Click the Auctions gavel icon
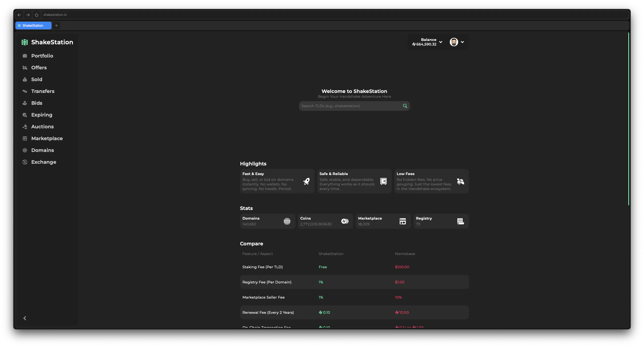The image size is (644, 347). (25, 126)
